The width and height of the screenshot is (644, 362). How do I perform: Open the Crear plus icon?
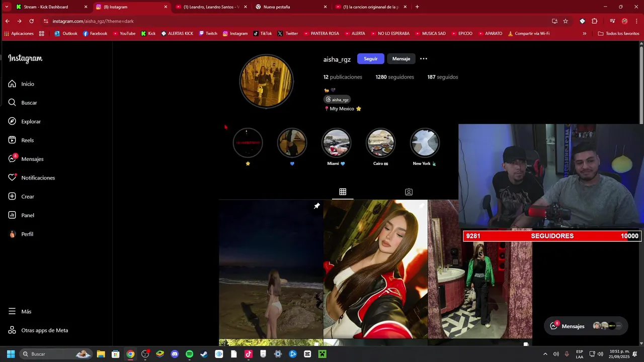click(12, 197)
